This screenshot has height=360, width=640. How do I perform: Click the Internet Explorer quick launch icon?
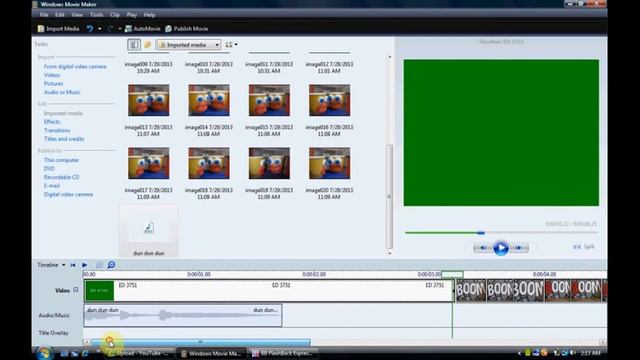(85, 353)
